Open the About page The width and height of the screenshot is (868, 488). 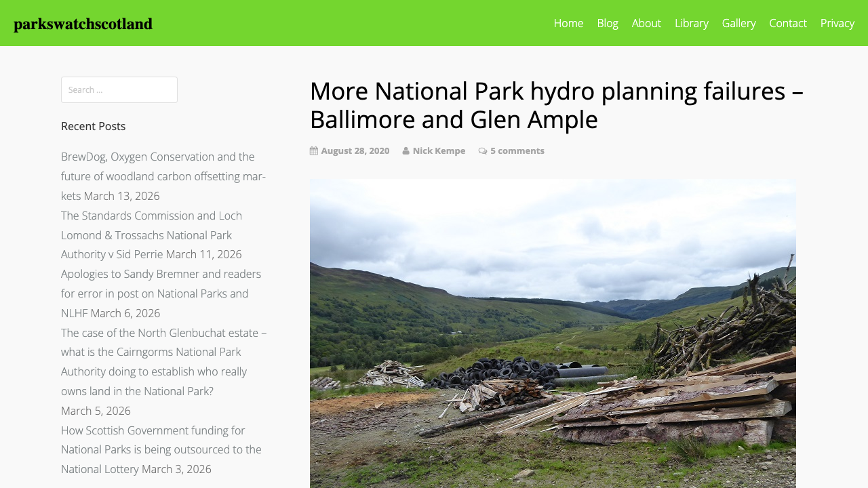[x=646, y=22]
